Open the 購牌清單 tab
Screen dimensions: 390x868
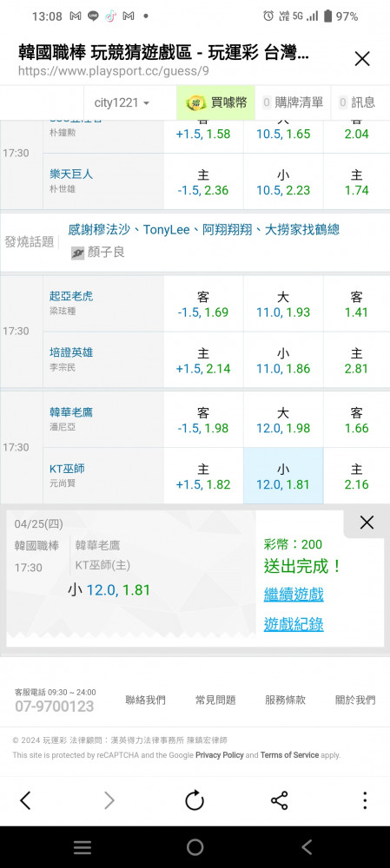point(293,102)
